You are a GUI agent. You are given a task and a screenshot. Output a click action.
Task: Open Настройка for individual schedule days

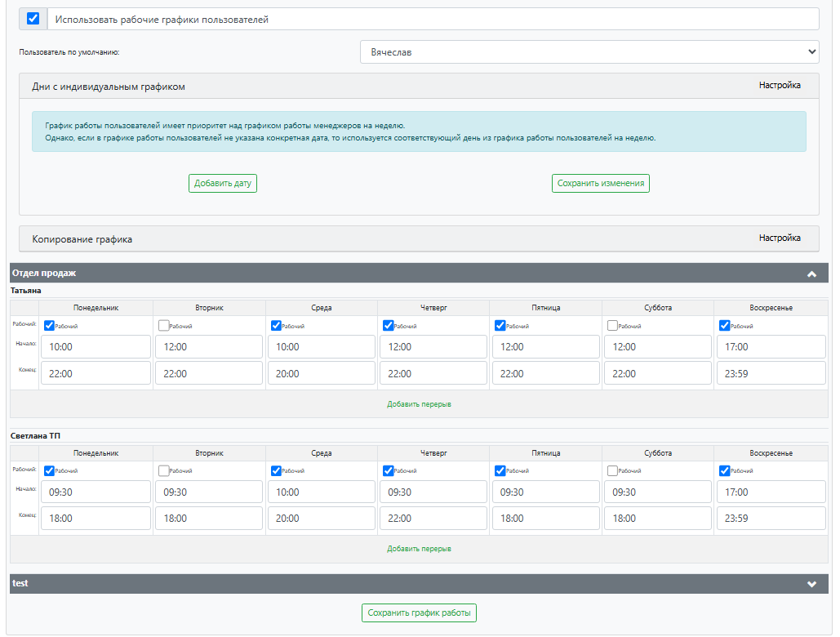[780, 85]
